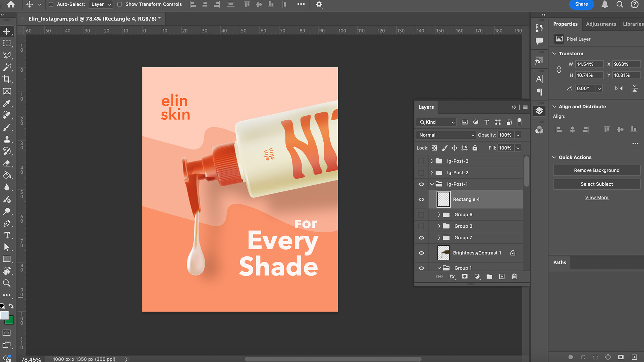This screenshot has height=362, width=644.
Task: Open the layer Kind filter dropdown
Action: (437, 122)
